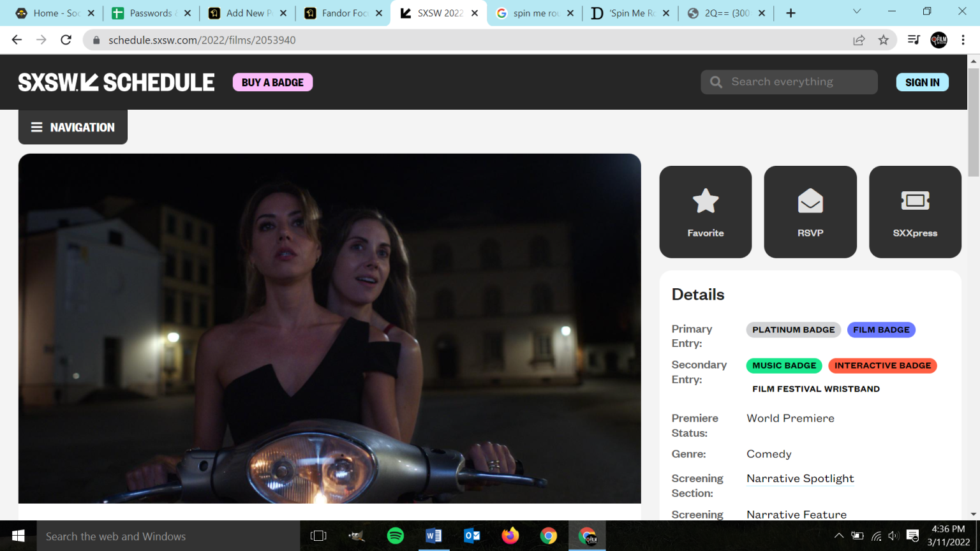Image resolution: width=980 pixels, height=551 pixels.
Task: Launch Firefox from the taskbar
Action: (x=510, y=536)
